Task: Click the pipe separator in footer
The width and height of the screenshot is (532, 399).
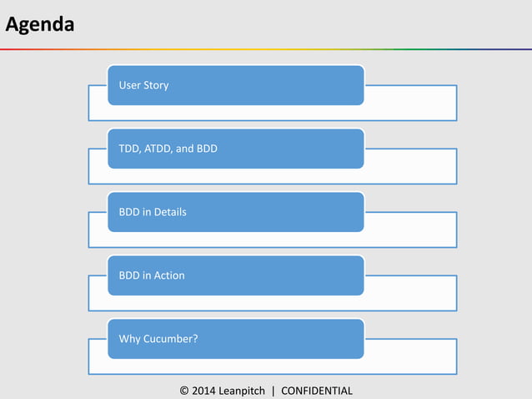Action: coord(274,391)
